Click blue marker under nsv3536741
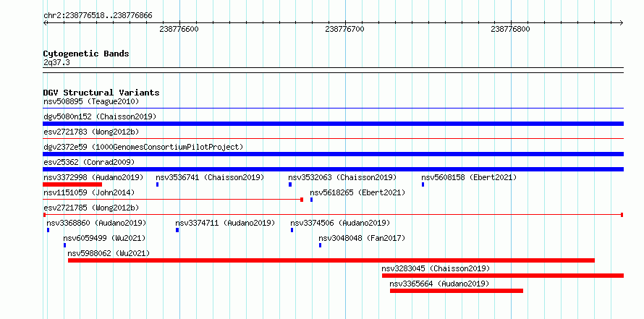This screenshot has width=644, height=319. tap(157, 184)
